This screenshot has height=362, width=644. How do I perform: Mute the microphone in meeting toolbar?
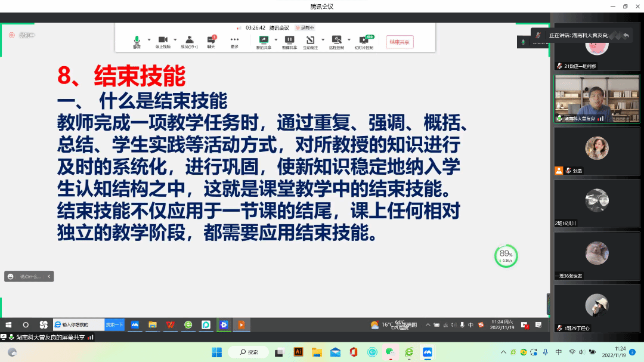[x=137, y=41]
